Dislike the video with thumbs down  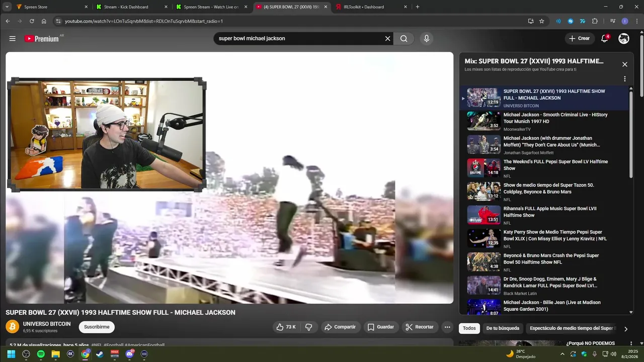[309, 327]
